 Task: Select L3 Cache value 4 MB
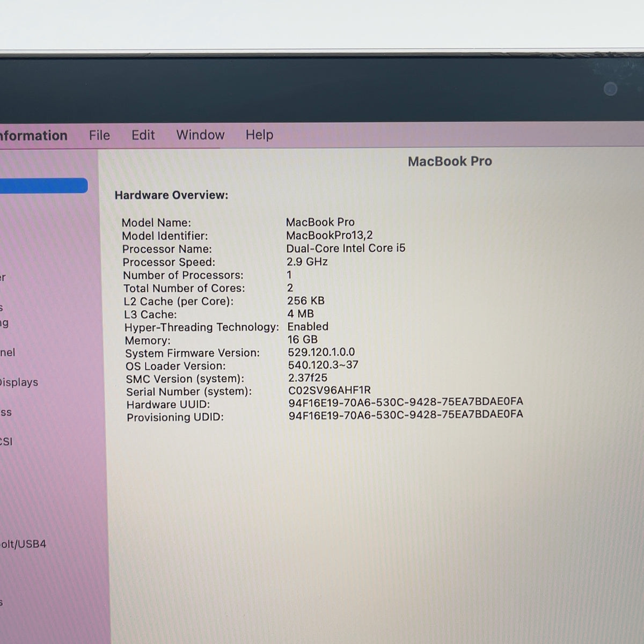coord(301,313)
